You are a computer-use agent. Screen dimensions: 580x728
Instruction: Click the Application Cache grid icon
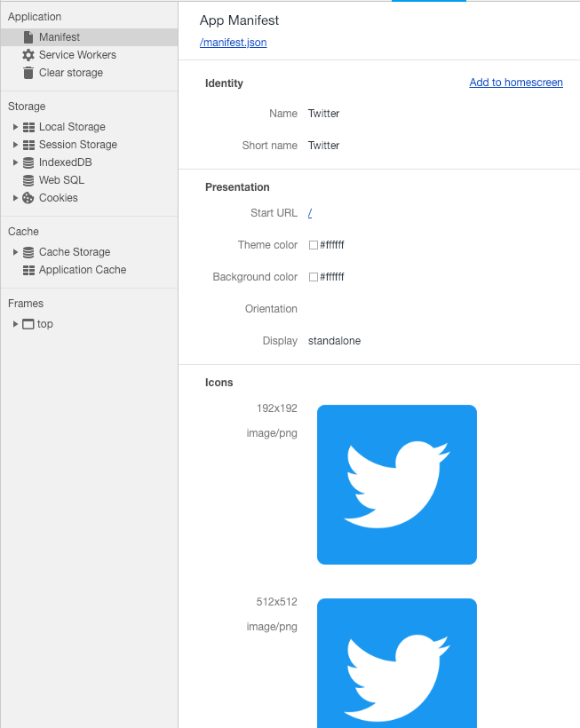point(28,270)
